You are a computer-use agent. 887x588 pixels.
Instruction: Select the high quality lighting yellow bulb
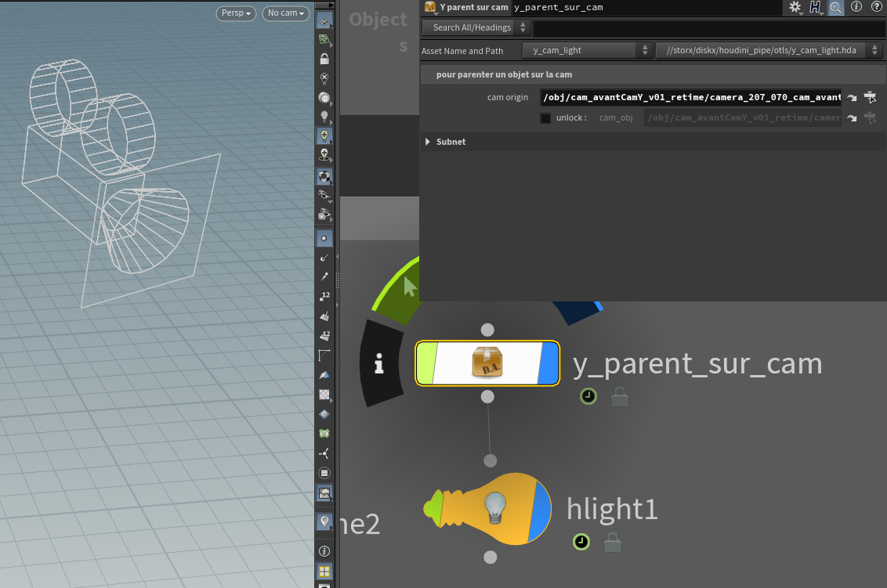tap(324, 135)
